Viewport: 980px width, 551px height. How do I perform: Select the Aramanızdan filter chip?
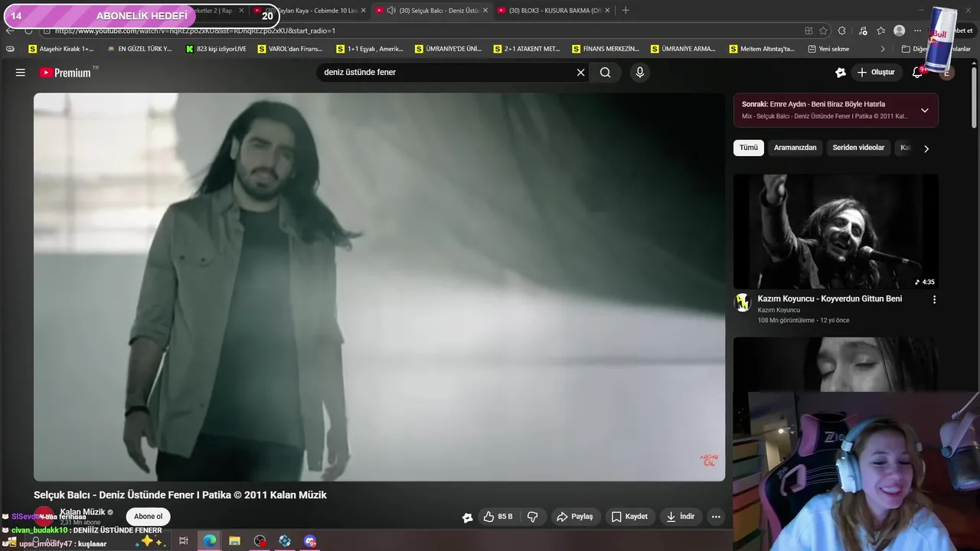(x=795, y=148)
